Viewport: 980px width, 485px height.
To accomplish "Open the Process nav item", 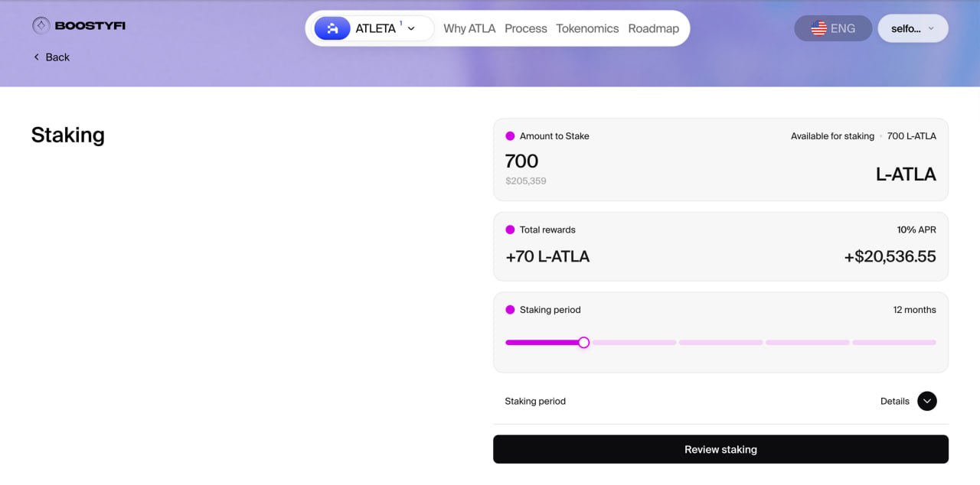I will coord(526,28).
